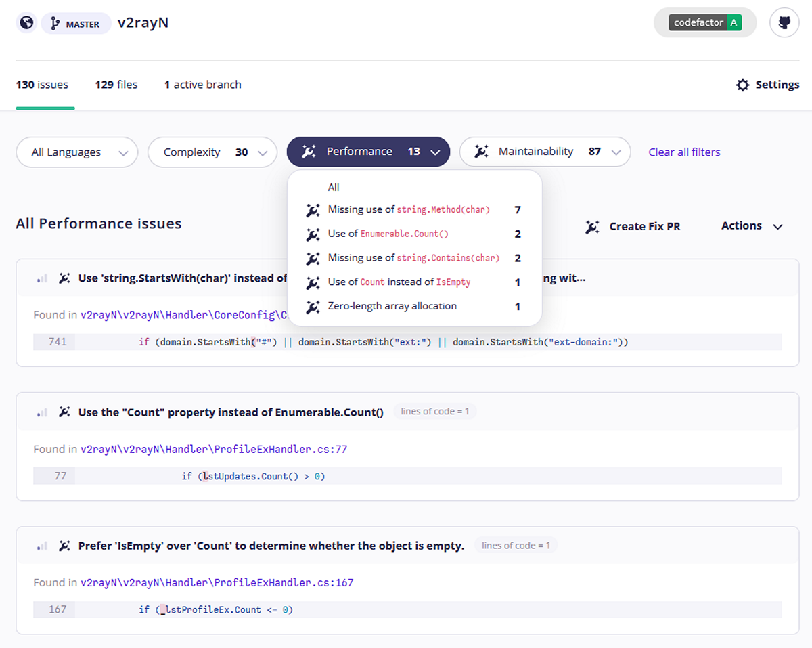Open the Actions dropdown

(x=752, y=226)
